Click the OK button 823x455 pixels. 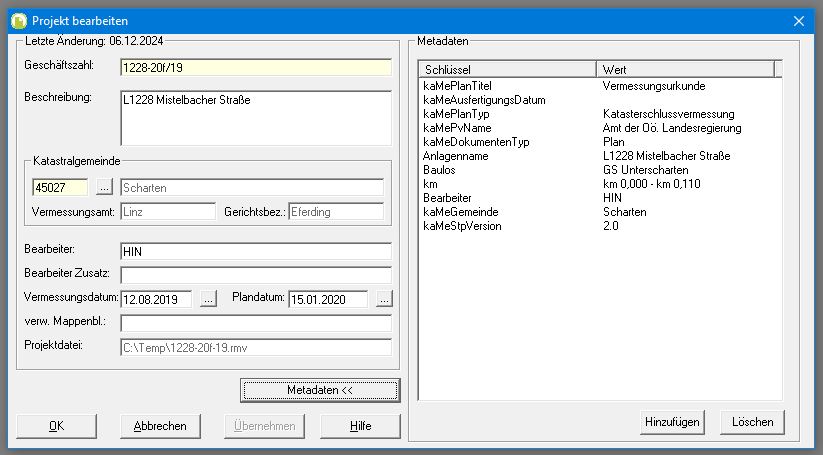coord(57,425)
